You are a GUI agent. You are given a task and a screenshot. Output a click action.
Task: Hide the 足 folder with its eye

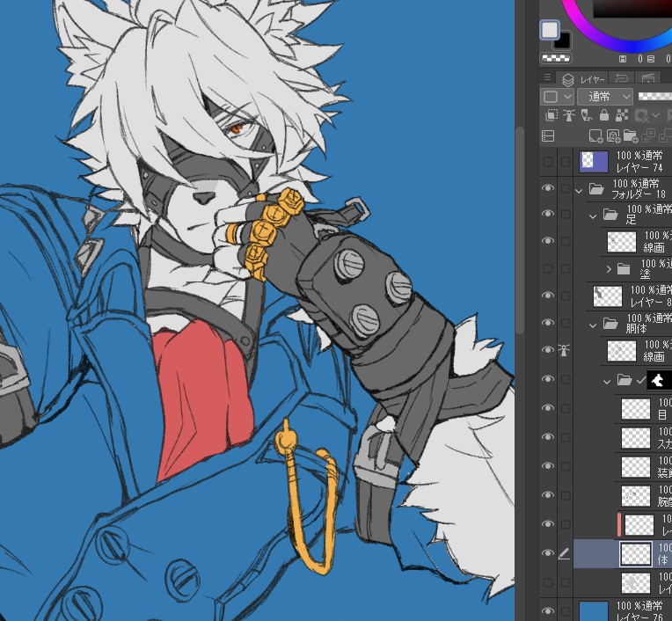point(548,214)
